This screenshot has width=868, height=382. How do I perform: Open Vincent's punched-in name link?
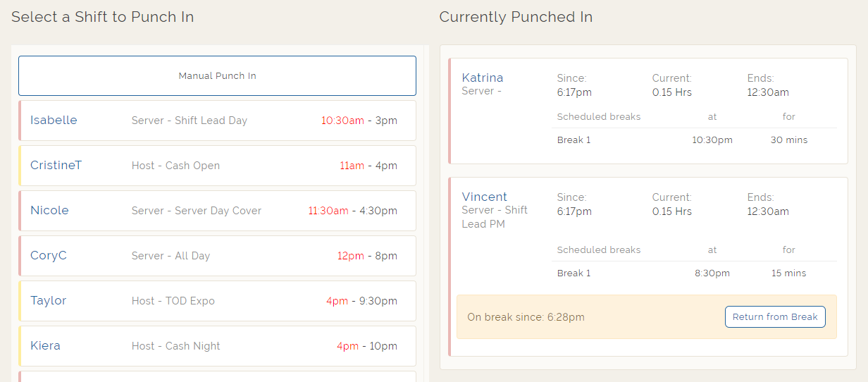pyautogui.click(x=484, y=197)
